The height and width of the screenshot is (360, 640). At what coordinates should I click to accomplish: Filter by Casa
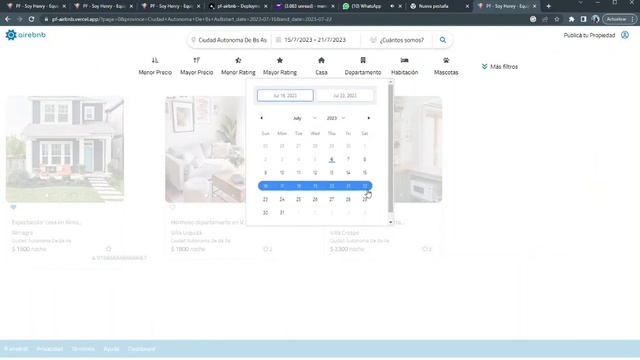point(321,66)
